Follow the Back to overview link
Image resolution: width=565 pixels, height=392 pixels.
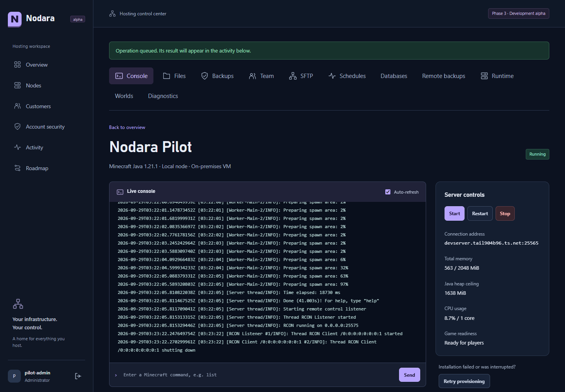[127, 127]
